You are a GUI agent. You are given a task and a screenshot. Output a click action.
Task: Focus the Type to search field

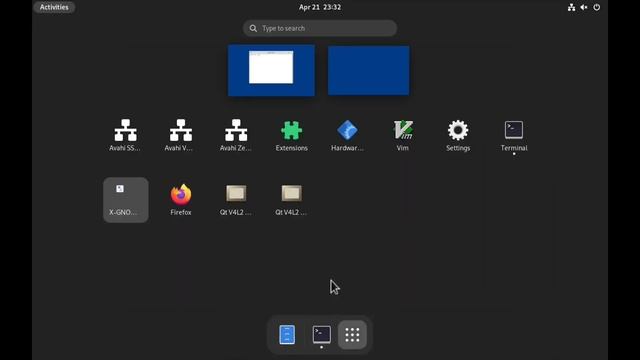click(x=320, y=28)
